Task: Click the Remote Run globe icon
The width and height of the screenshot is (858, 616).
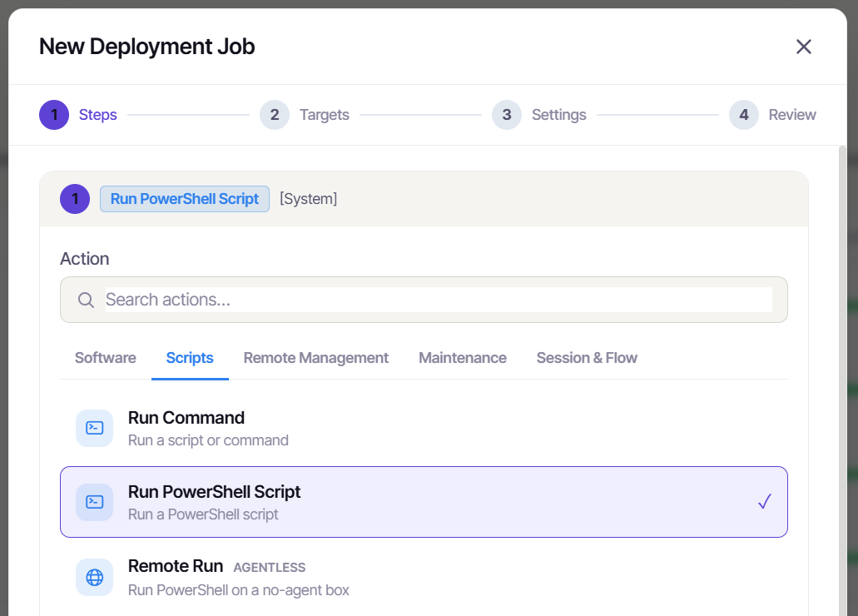Action: [95, 577]
